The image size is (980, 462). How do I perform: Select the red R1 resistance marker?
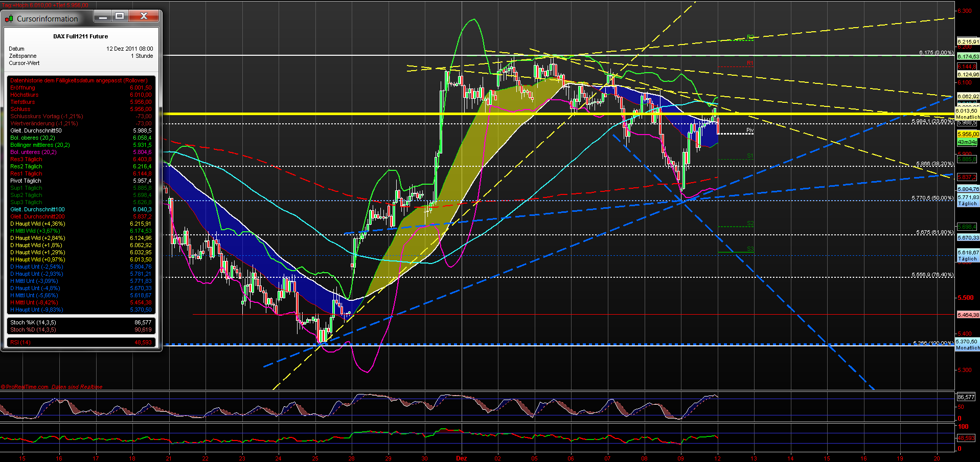click(x=749, y=64)
